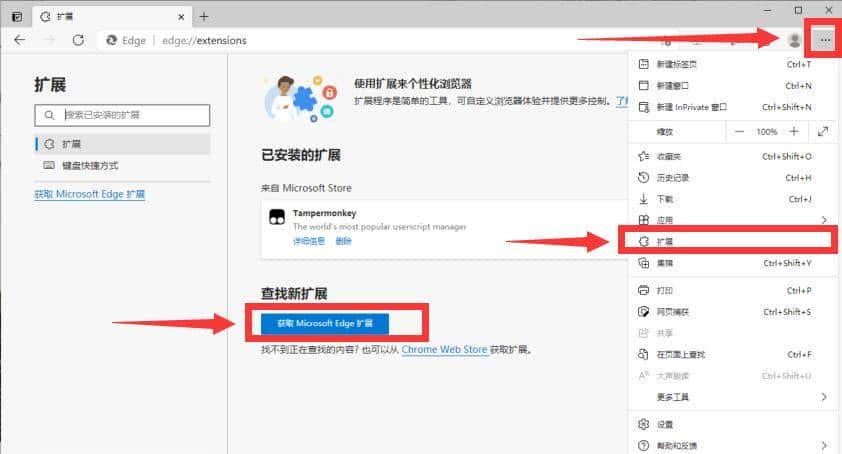Decrease zoom with the minus button
This screenshot has width=842, height=454.
[x=739, y=132]
